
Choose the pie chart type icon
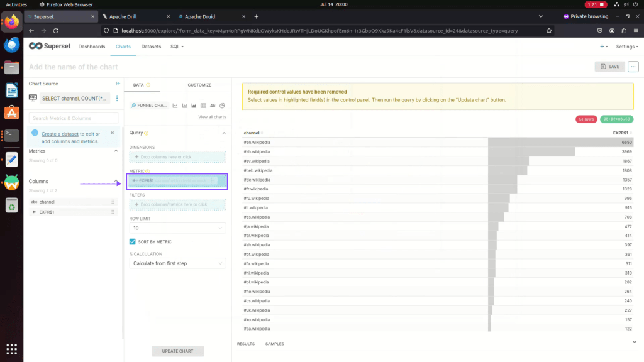(222, 106)
